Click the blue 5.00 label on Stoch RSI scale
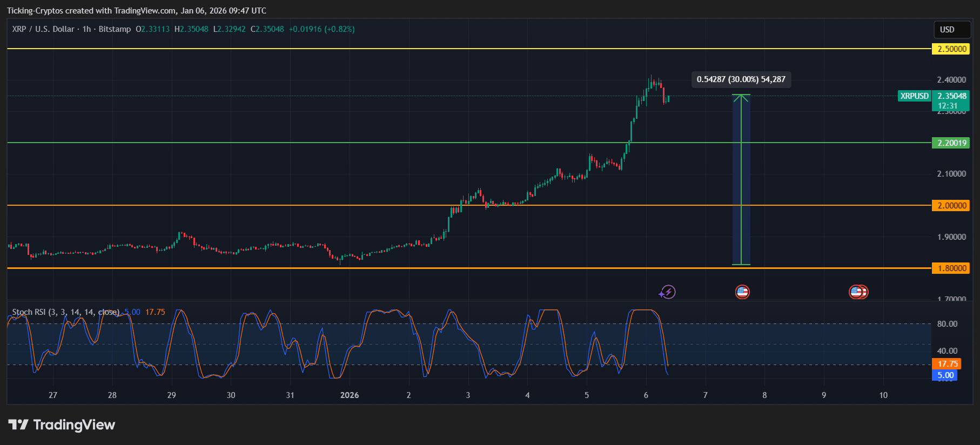 pyautogui.click(x=945, y=375)
